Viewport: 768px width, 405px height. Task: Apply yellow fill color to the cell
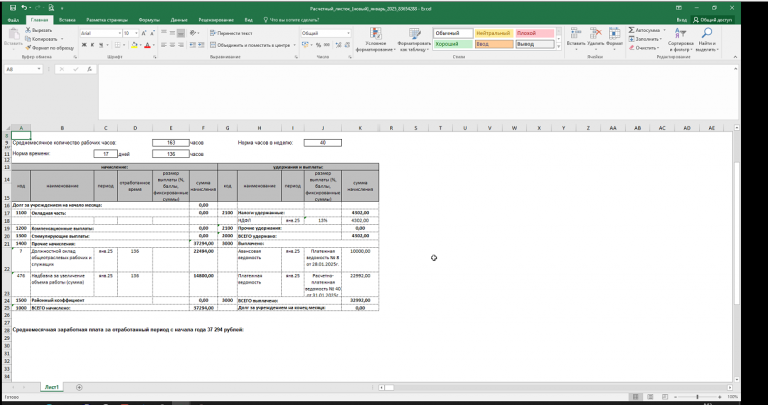pyautogui.click(x=134, y=45)
